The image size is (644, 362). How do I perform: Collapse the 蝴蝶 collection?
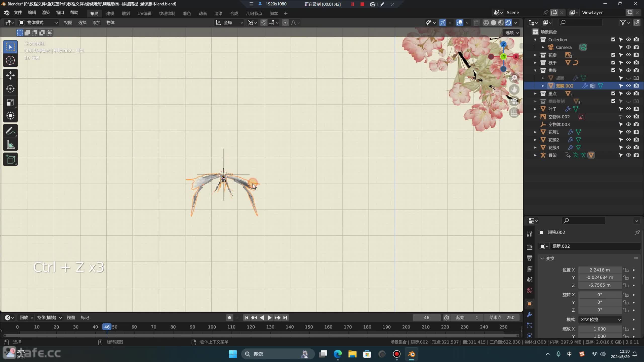point(535,71)
